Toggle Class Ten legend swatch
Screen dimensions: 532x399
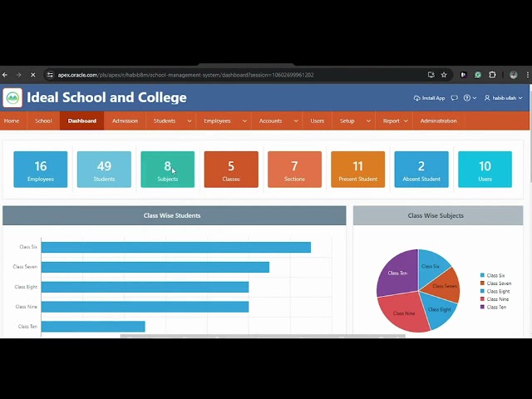click(482, 307)
